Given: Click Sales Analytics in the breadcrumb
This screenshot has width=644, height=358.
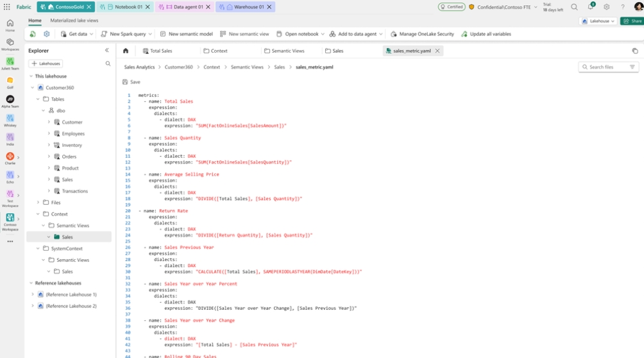Looking at the screenshot, I should tap(139, 67).
